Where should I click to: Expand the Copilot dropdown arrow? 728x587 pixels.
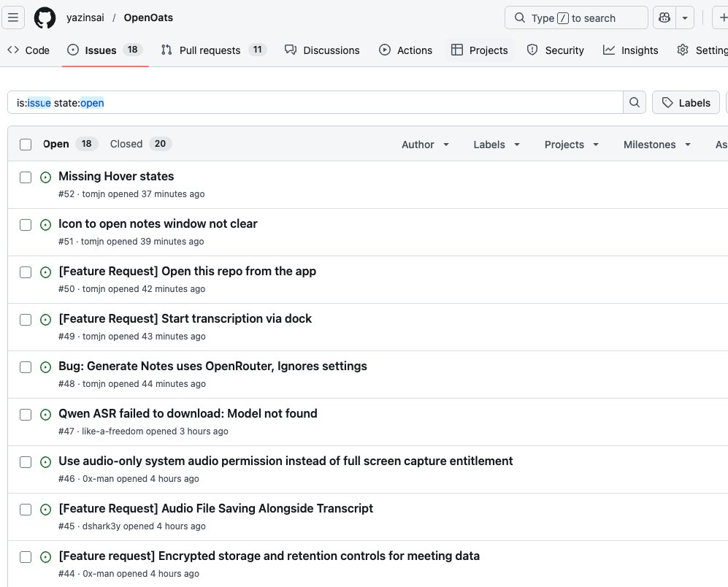pyautogui.click(x=685, y=18)
